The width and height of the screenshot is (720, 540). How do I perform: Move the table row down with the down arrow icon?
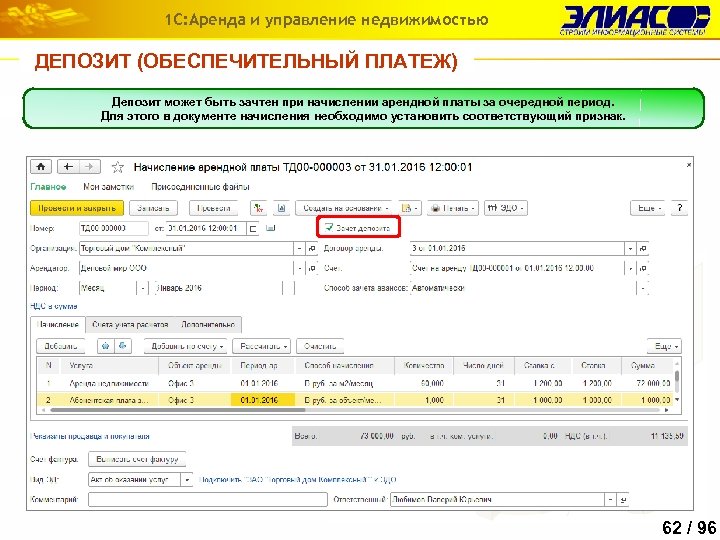click(x=123, y=346)
